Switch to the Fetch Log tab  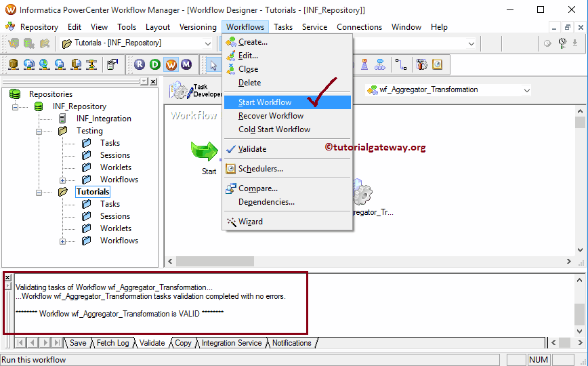[x=112, y=343]
